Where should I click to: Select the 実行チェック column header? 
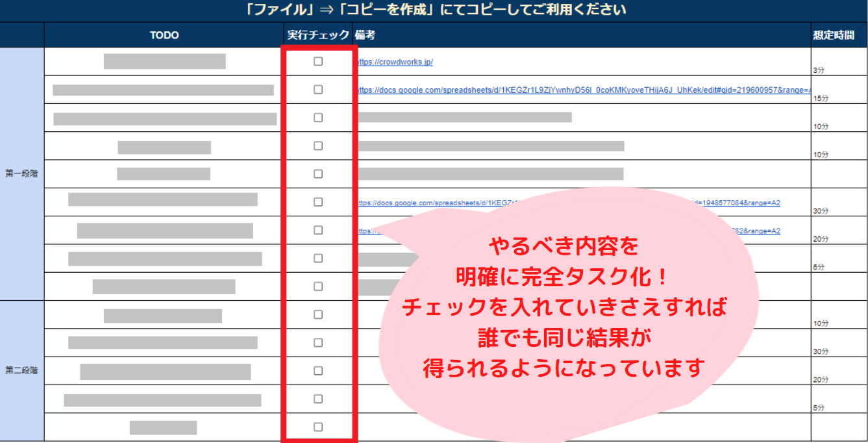[x=318, y=35]
